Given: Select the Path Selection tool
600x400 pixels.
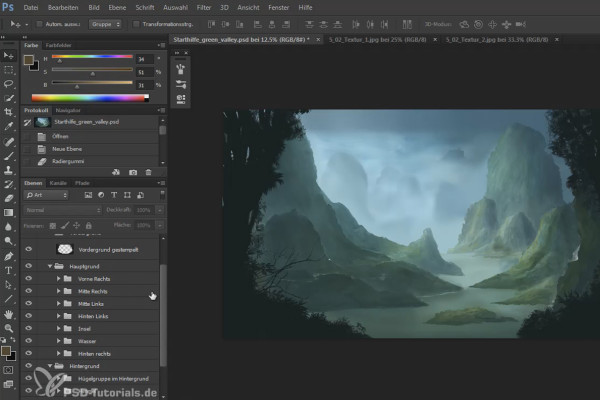Looking at the screenshot, I should pos(8,285).
